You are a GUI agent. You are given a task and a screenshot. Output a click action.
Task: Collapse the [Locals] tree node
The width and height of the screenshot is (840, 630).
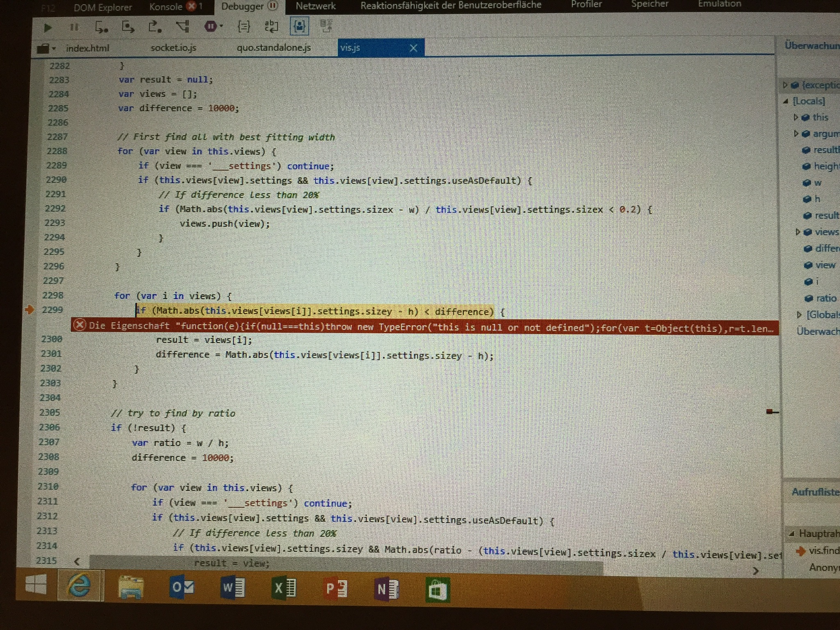coord(786,101)
